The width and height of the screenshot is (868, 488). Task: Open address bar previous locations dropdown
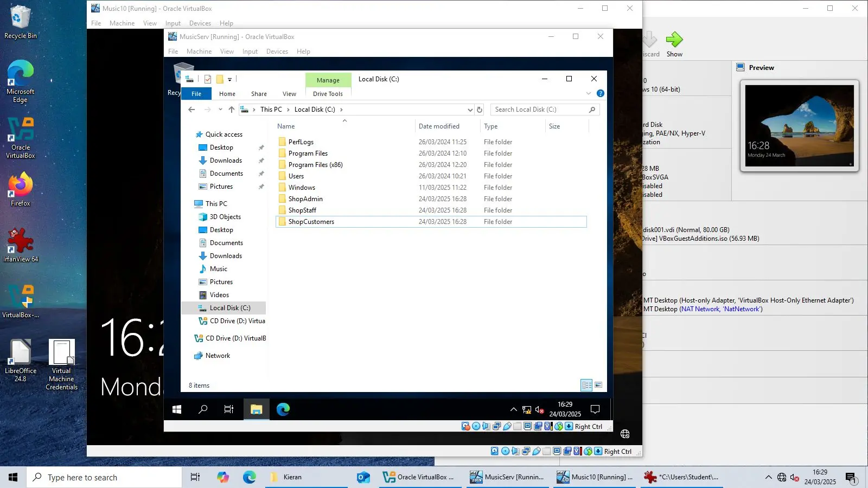470,110
